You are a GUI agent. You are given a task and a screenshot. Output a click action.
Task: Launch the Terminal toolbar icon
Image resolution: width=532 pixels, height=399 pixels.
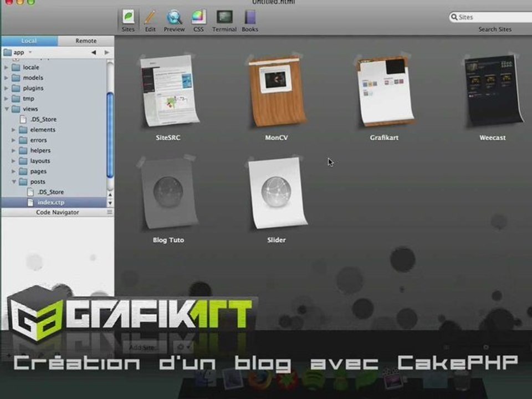(x=224, y=21)
